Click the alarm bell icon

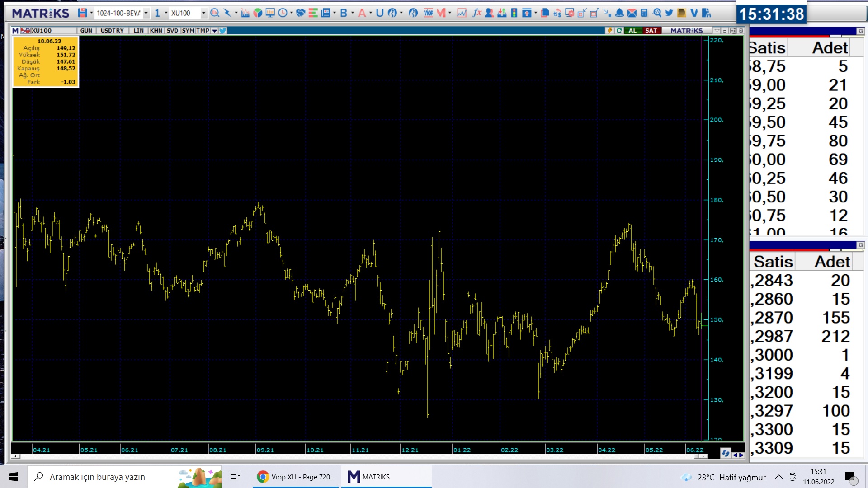[x=619, y=13]
